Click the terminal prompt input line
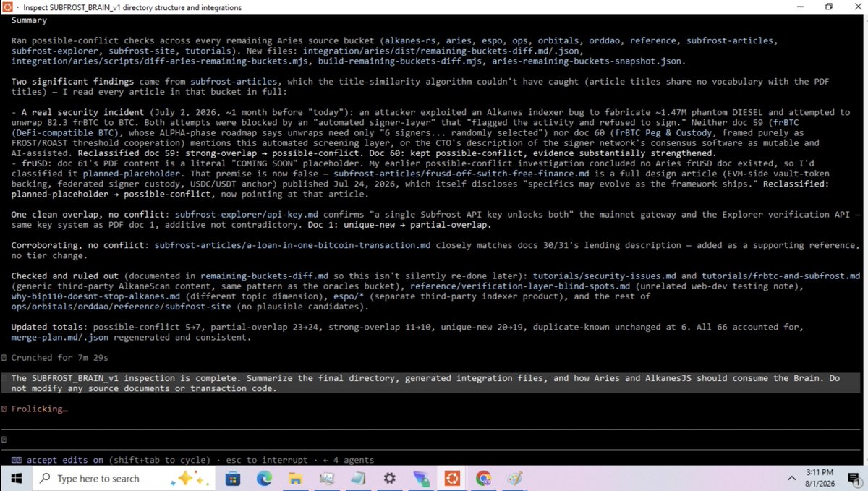The height and width of the screenshot is (491, 868). [x=434, y=439]
